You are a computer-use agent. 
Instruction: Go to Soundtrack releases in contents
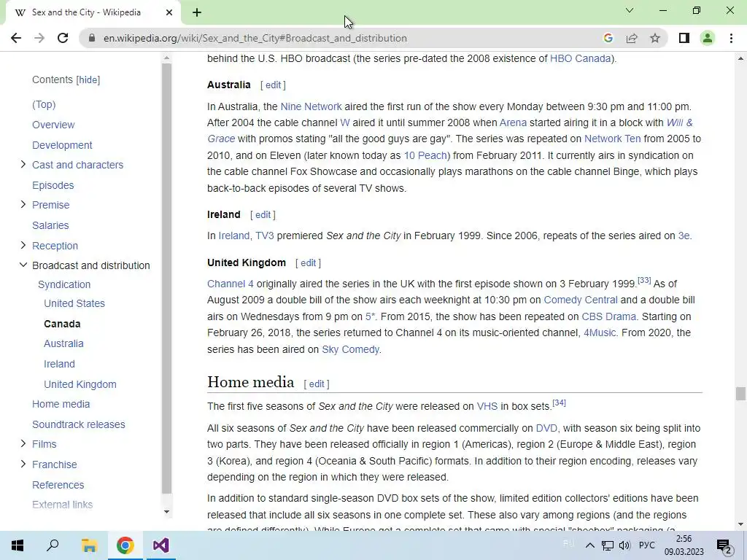pyautogui.click(x=79, y=424)
